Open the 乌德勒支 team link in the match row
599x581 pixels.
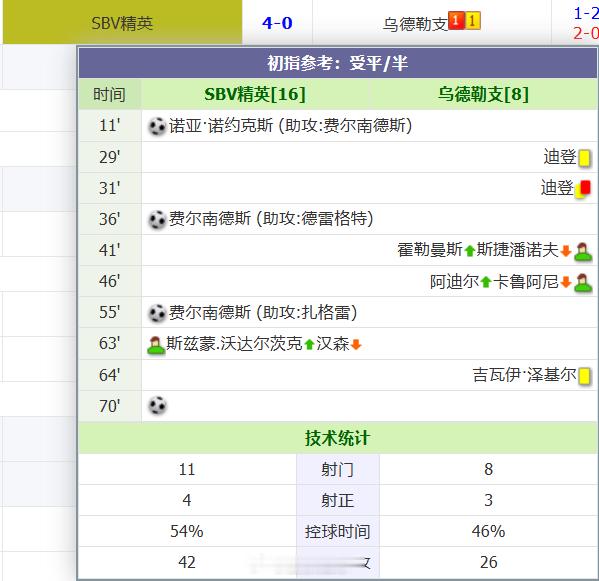415,24
